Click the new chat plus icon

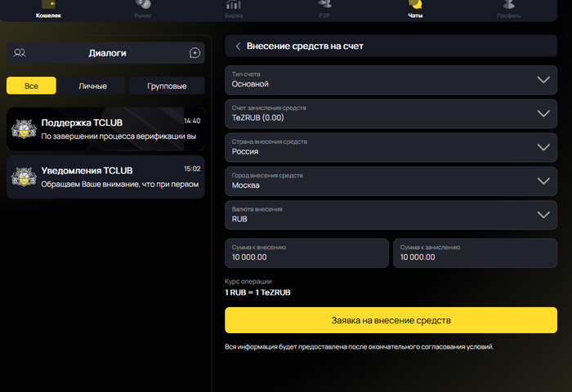pos(194,53)
